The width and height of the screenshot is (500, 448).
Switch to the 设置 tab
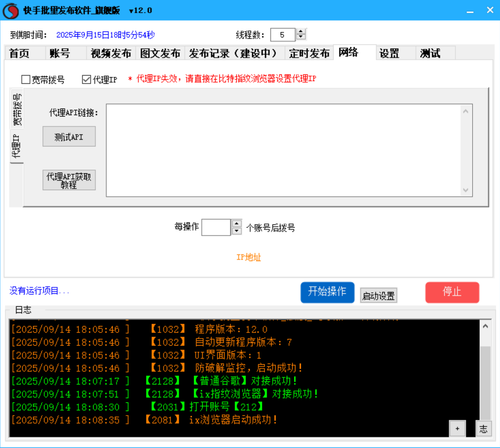[x=389, y=54]
